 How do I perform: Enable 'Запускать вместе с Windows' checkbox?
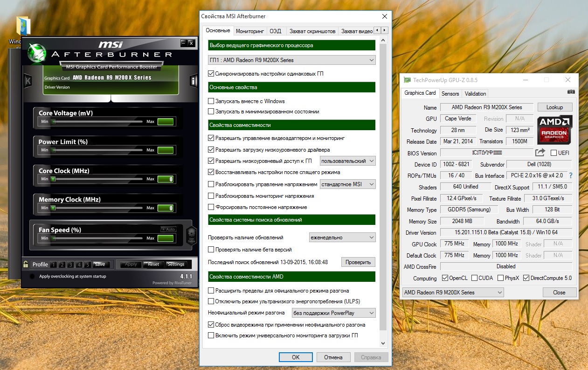click(211, 101)
